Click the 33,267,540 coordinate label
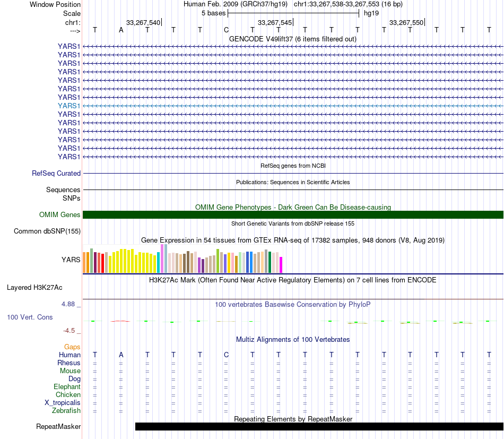This screenshot has height=439, width=504. 143,22
